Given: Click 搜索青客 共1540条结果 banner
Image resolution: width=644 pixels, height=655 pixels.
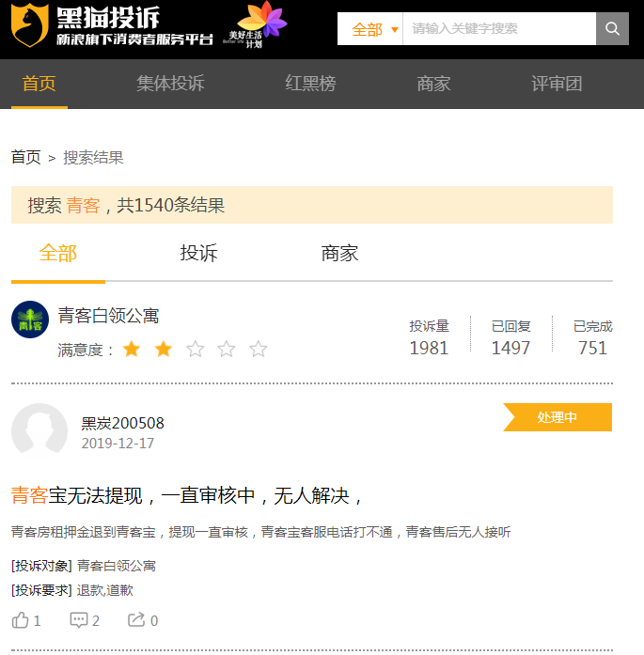Looking at the screenshot, I should [x=312, y=205].
